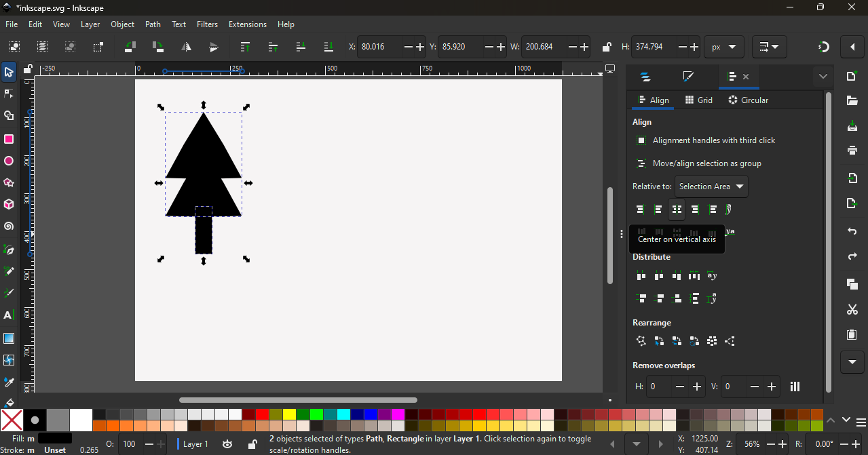
Task: Select the Spiral tool
Action: [9, 227]
